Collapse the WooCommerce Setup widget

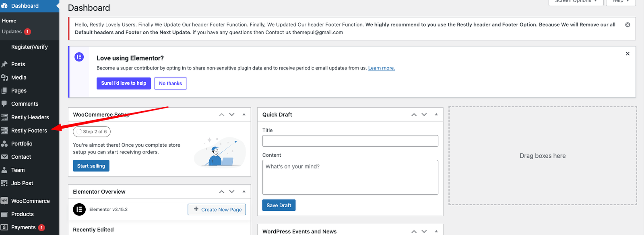[x=244, y=114]
